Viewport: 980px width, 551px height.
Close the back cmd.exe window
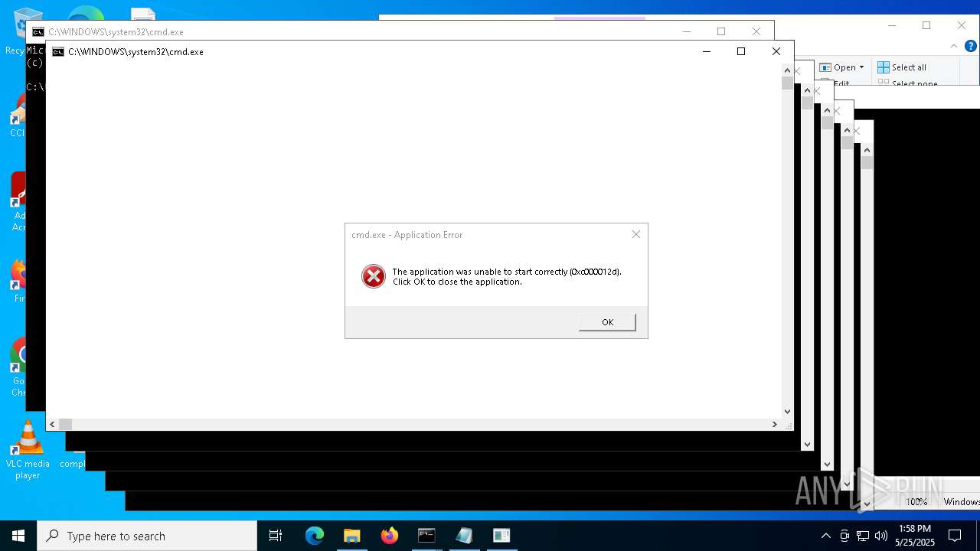[x=756, y=31]
